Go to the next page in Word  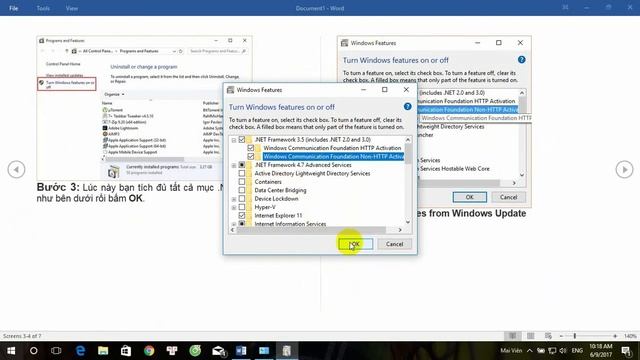tap(624, 169)
